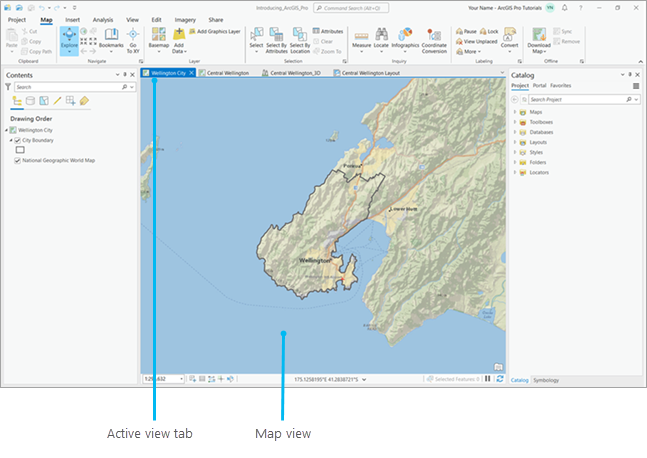647x458 pixels.
Task: Click the Add Data icon
Action: click(x=179, y=35)
